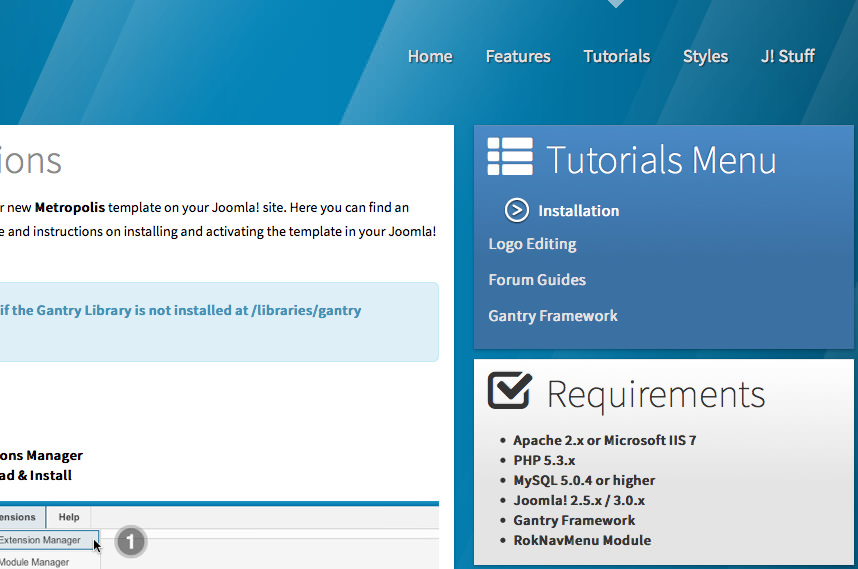This screenshot has width=858, height=569.
Task: Visit the Forum Guides link
Action: (x=537, y=280)
